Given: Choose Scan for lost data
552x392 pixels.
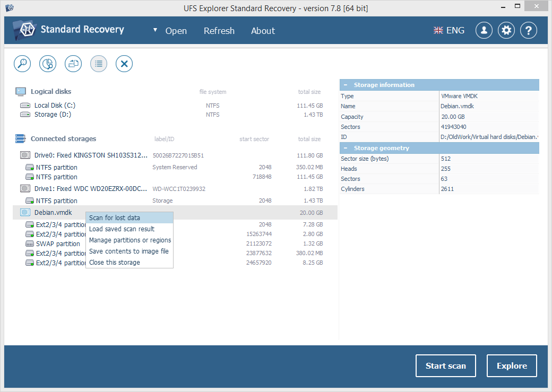Looking at the screenshot, I should tap(130, 218).
